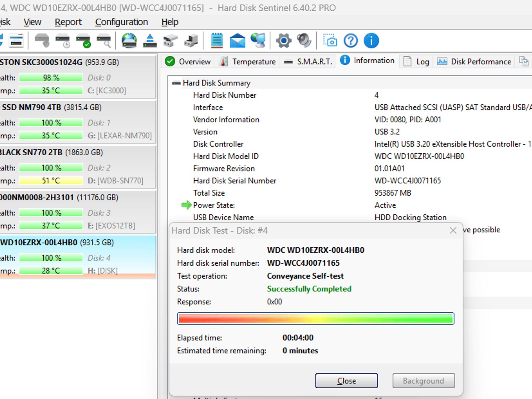The image size is (532, 399).
Task: Select the 000NM0008-2H3101 disk entry
Action: [78, 212]
